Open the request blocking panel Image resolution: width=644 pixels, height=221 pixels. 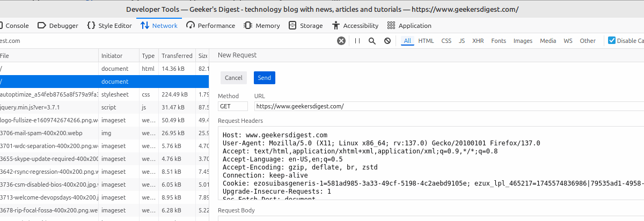387,41
